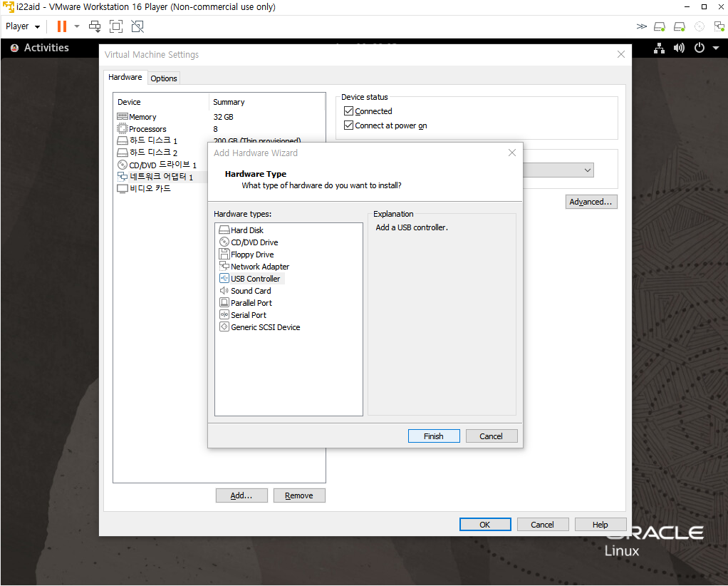Click the double-chevron toolbar icon
Viewport: 728px width, 586px height.
click(641, 26)
